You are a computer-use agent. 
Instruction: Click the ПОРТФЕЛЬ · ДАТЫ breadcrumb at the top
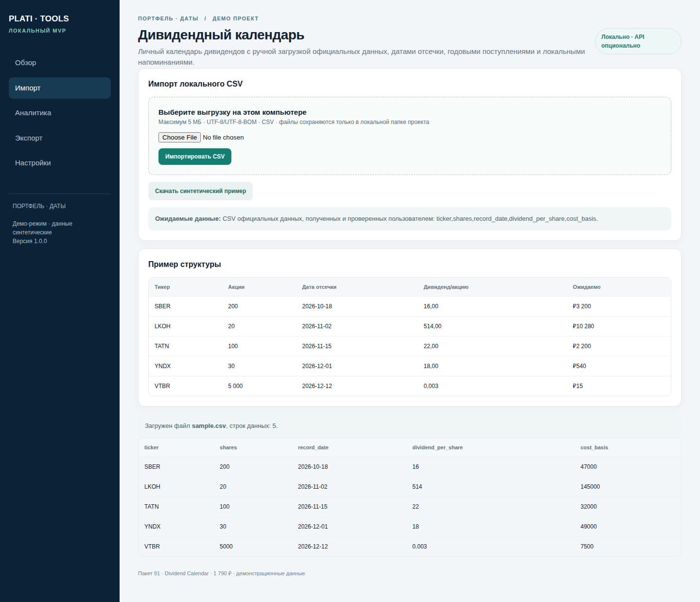pyautogui.click(x=168, y=18)
